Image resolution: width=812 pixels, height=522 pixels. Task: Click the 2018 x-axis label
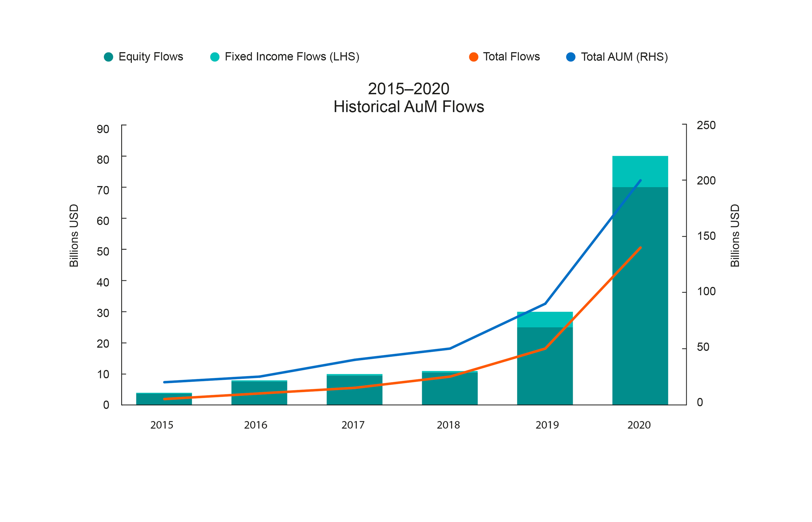(449, 425)
